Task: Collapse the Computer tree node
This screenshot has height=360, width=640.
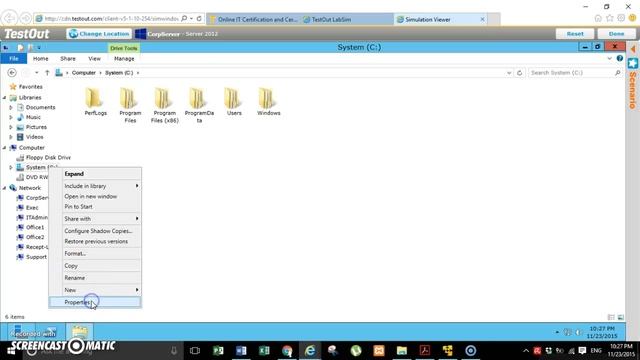Action: click(x=4, y=148)
